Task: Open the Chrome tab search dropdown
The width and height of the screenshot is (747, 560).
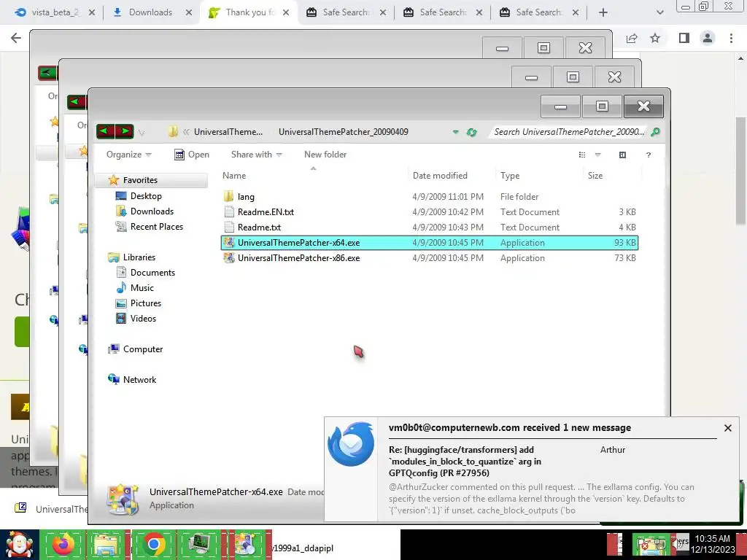Action: pos(659,12)
